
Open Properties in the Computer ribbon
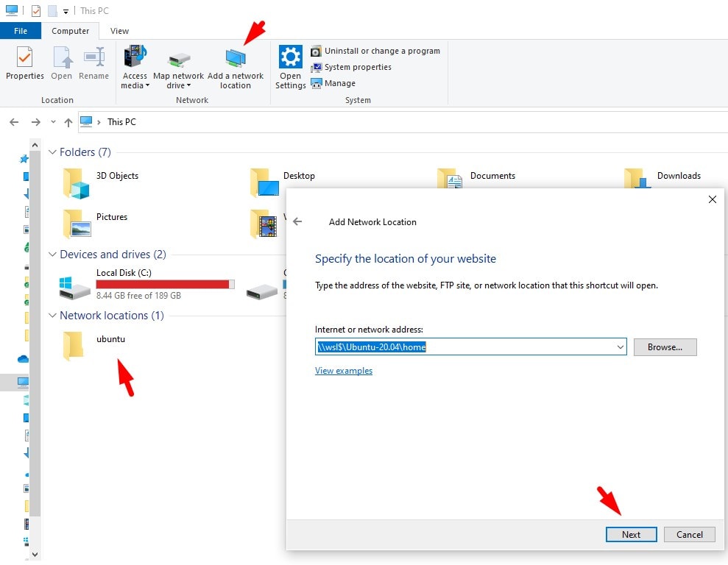(24, 63)
